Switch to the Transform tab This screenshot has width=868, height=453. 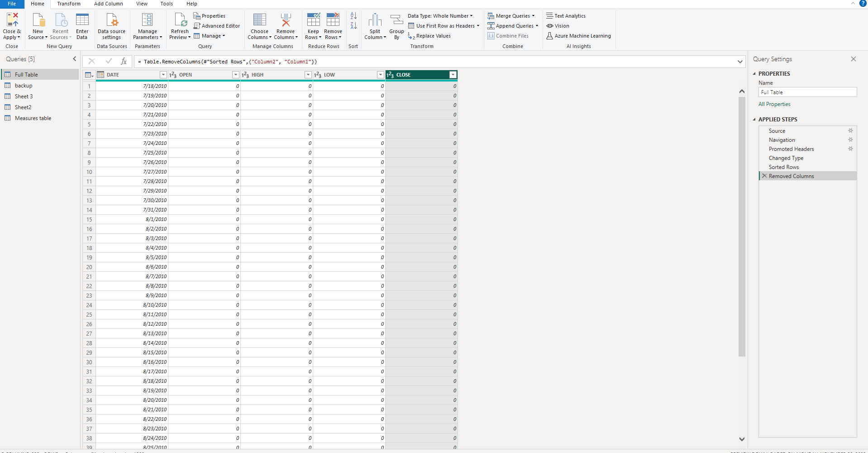pyautogui.click(x=69, y=4)
